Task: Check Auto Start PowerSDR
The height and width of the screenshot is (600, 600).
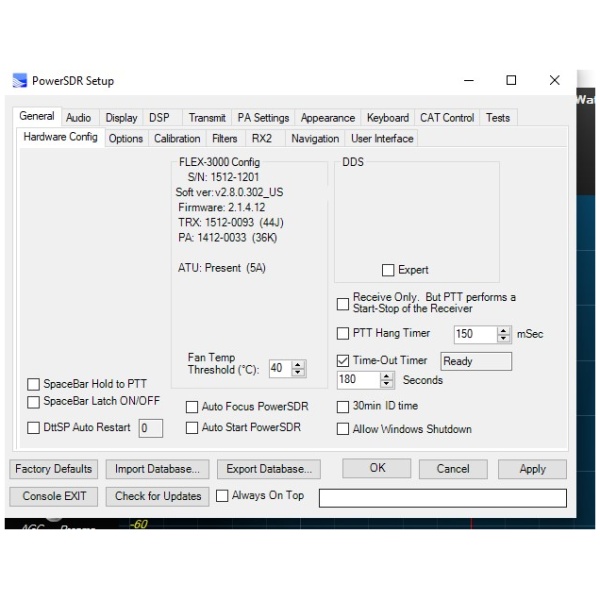Action: pyautogui.click(x=192, y=427)
